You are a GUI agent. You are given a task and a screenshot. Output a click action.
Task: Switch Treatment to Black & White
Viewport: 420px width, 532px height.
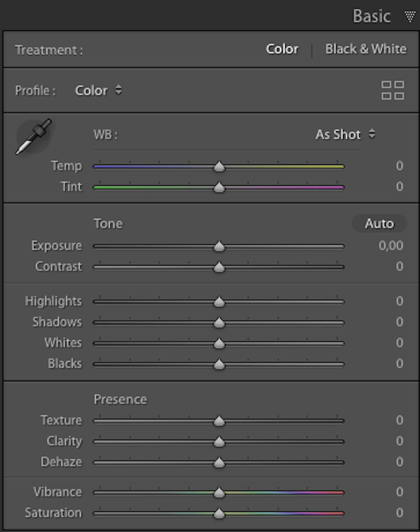click(x=366, y=49)
